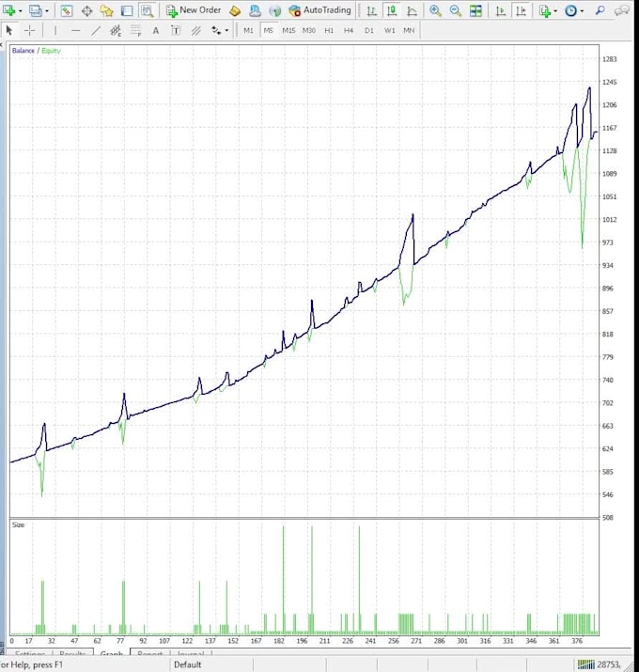Screen dimensions: 639x672
Task: Click the person-with-cloud icon
Action: tap(255, 10)
